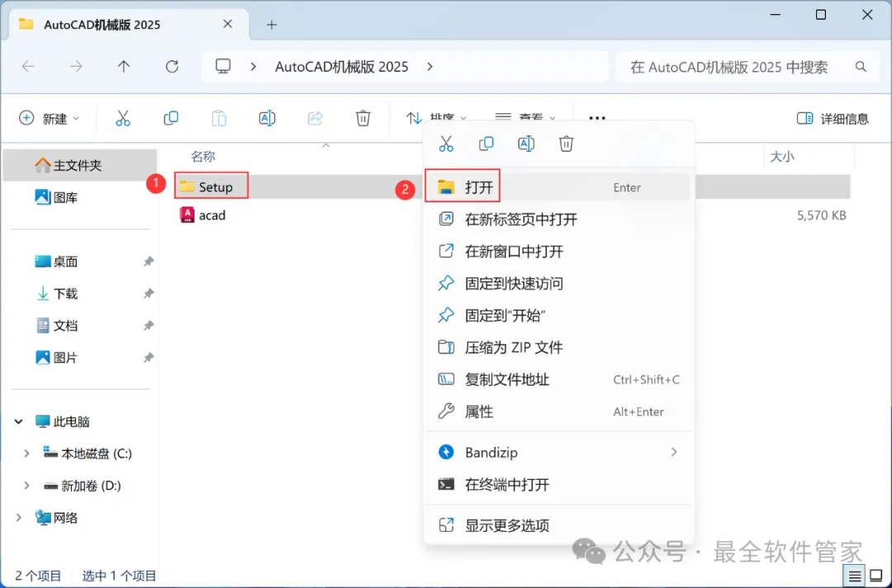Open the 排序 sort dropdown
892x588 pixels.
point(437,118)
